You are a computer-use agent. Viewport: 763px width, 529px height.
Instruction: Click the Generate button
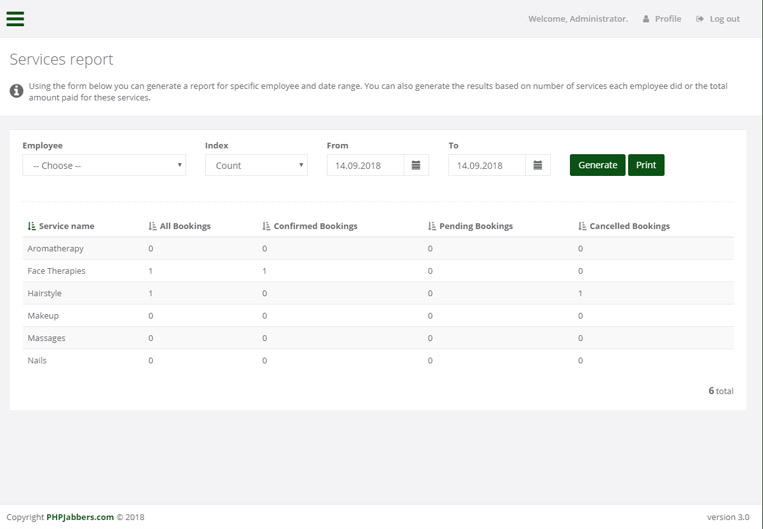click(598, 165)
